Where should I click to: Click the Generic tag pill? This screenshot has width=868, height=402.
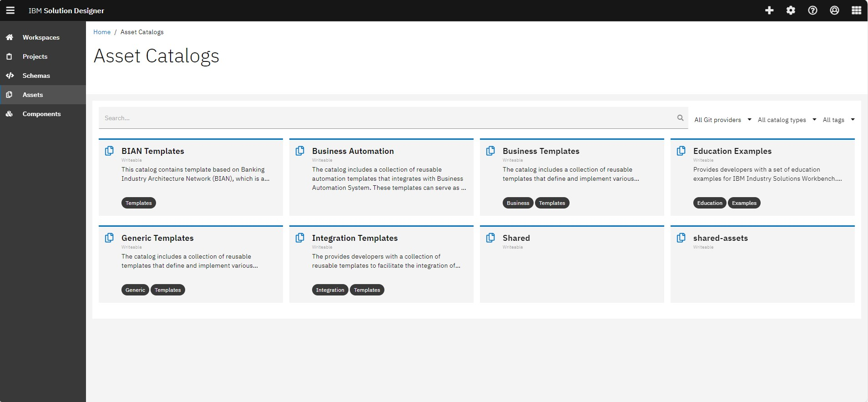tap(135, 290)
